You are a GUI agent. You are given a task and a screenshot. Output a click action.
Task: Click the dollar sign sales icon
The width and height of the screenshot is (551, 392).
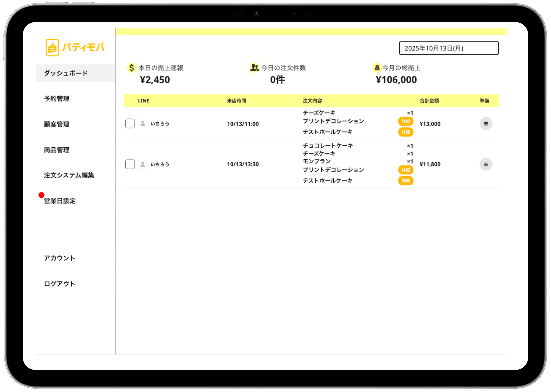pyautogui.click(x=131, y=68)
